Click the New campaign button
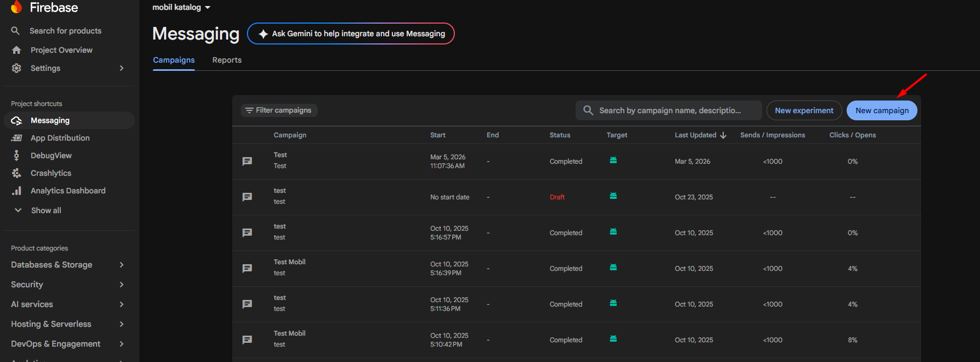Viewport: 980px width, 362px height. pyautogui.click(x=881, y=110)
